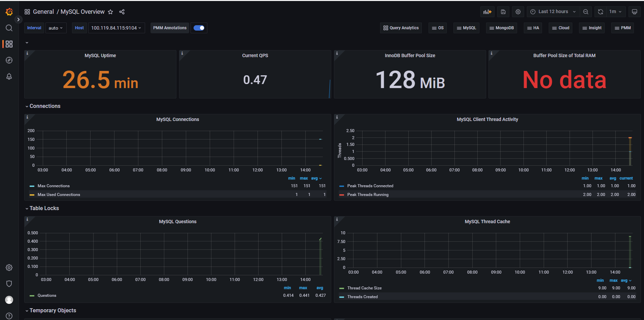Open the 1m refresh interval dropdown
The width and height of the screenshot is (644, 320).
click(616, 12)
